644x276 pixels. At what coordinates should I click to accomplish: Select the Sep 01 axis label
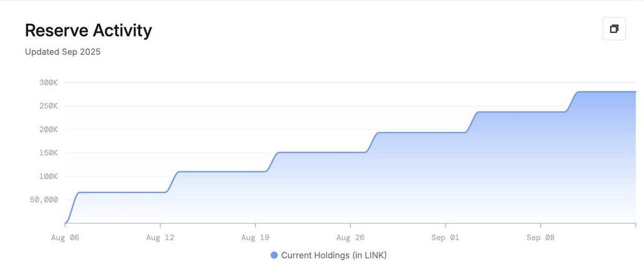click(x=445, y=238)
